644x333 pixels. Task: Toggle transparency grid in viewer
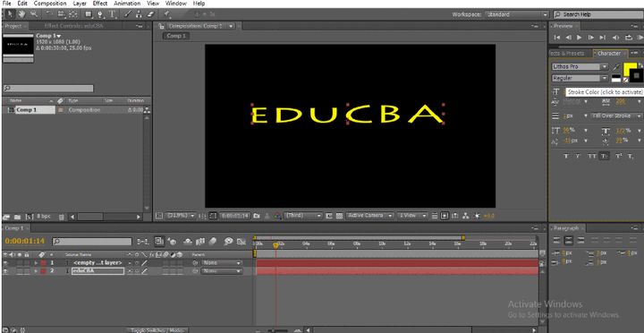[x=339, y=216]
